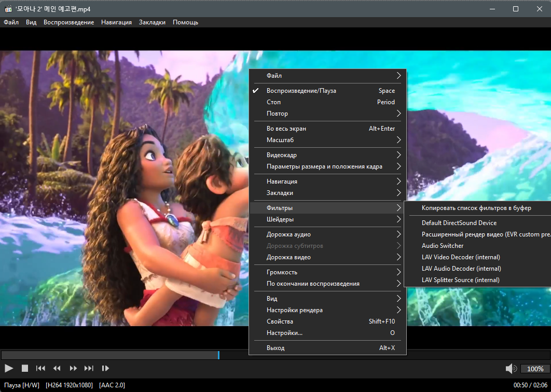The height and width of the screenshot is (392, 551).
Task: Select LAV Splitter Source (internal) filter
Action: (x=478, y=280)
